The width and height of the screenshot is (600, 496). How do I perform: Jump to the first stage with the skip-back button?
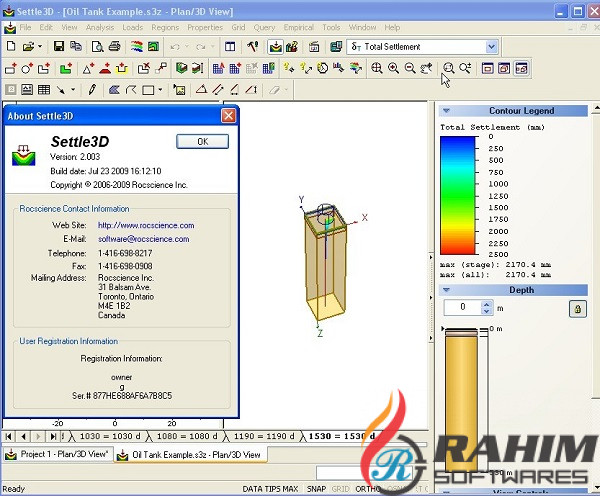coord(8,436)
